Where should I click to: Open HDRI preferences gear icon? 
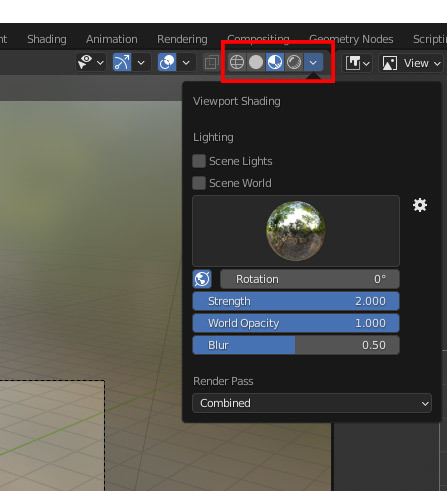(420, 205)
